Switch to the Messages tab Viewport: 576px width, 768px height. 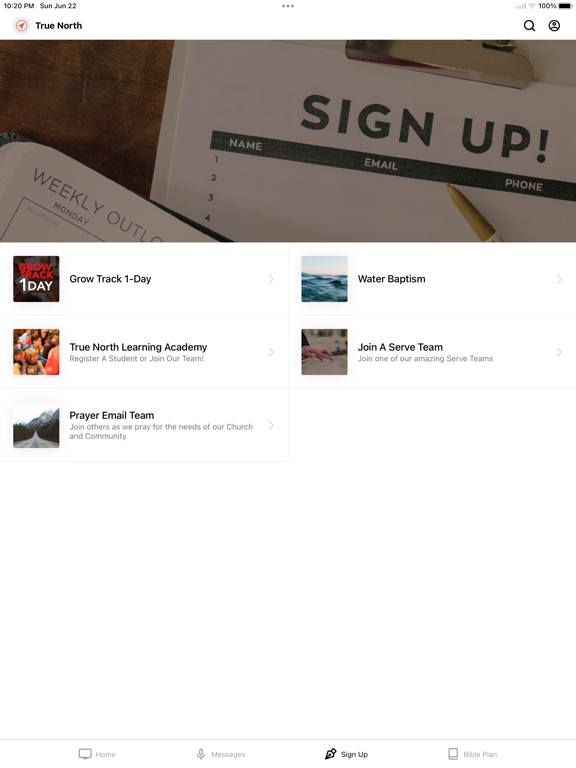[220, 754]
